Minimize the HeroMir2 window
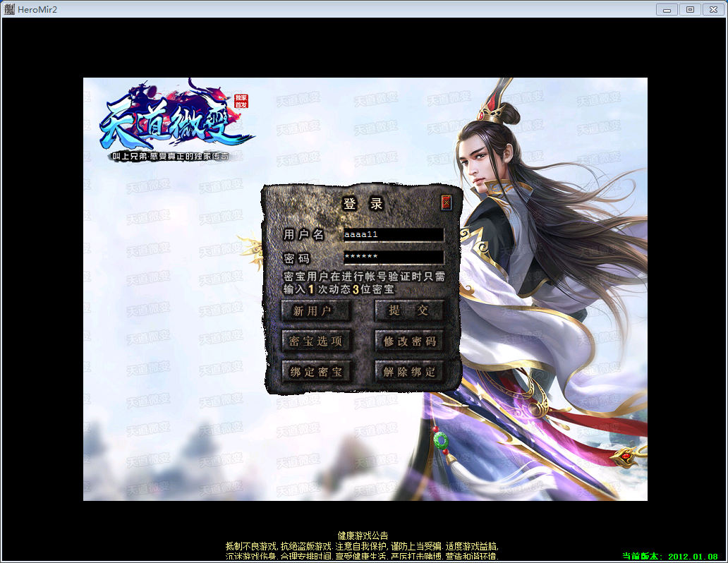The height and width of the screenshot is (563, 728). tap(667, 9)
